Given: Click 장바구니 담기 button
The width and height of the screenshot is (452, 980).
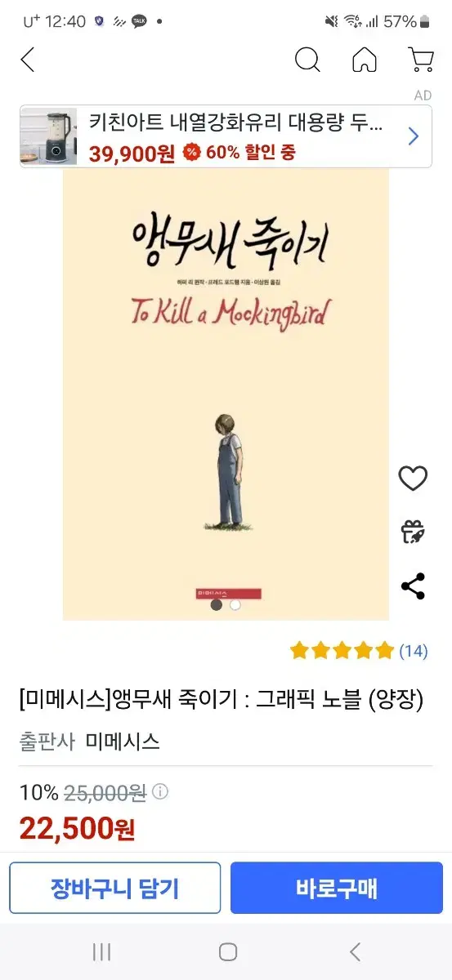Looking at the screenshot, I should tap(115, 888).
